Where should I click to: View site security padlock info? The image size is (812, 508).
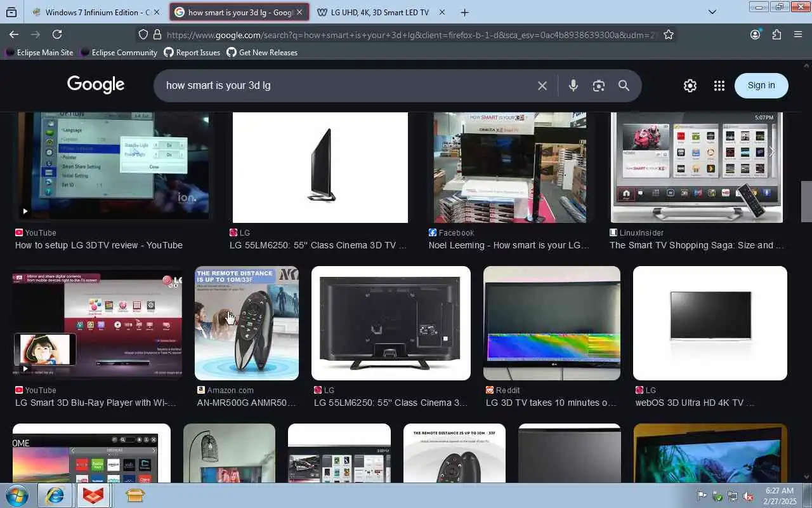tap(157, 35)
